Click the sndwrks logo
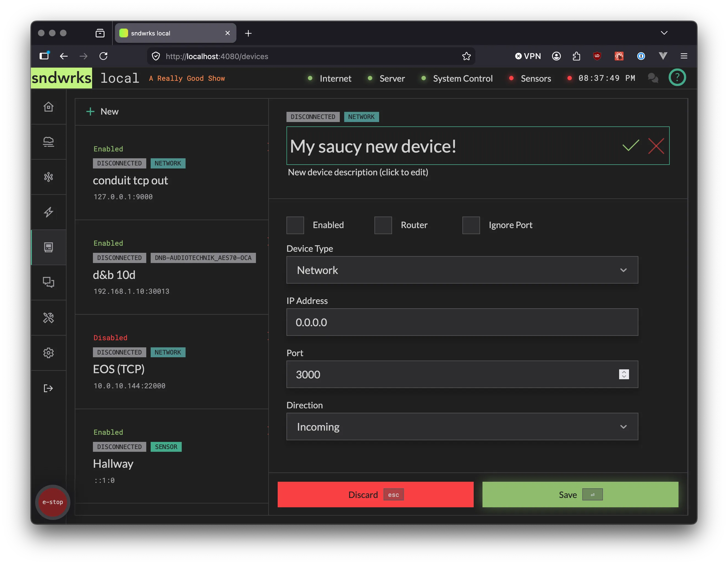This screenshot has width=728, height=565. coord(61,78)
